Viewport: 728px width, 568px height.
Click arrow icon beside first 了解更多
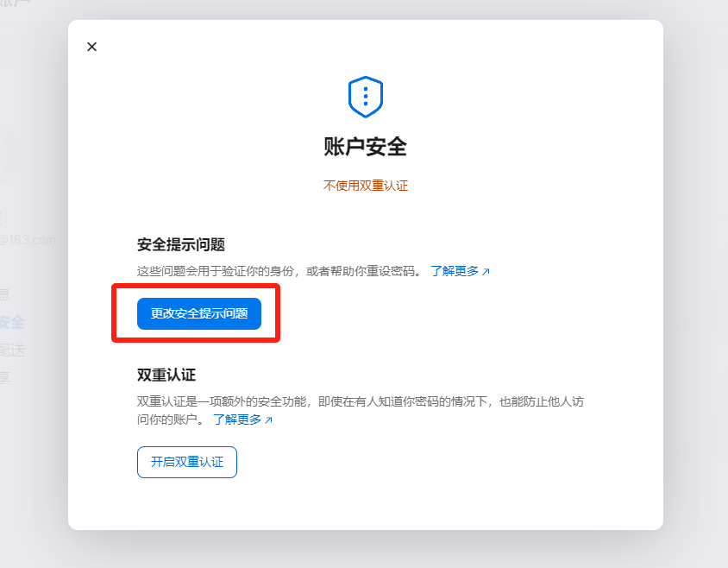click(x=486, y=271)
